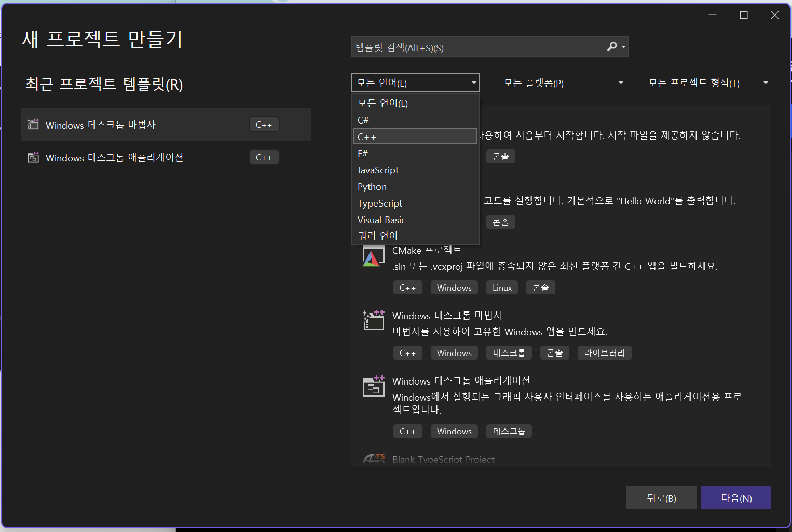Click the Windows 데스크톱 애플리케이션 template icon in list
The image size is (792, 532).
pyautogui.click(x=373, y=386)
